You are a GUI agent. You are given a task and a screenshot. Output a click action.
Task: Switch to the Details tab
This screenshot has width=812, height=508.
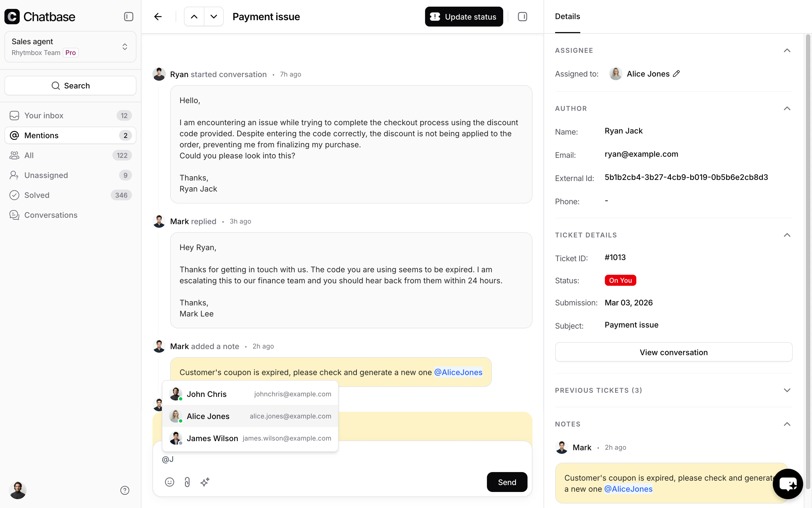click(567, 16)
